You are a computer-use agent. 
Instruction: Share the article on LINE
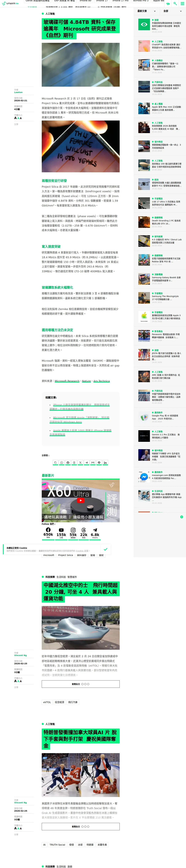coord(99,462)
